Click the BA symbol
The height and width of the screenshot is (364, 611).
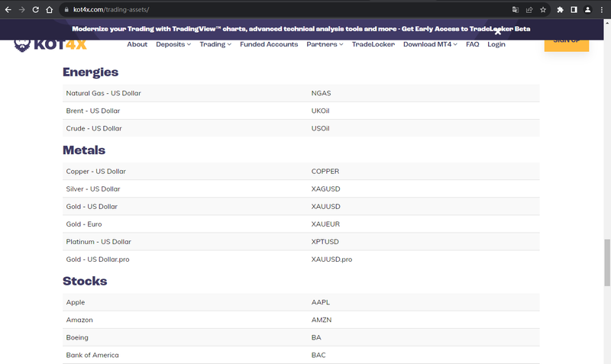pyautogui.click(x=316, y=337)
